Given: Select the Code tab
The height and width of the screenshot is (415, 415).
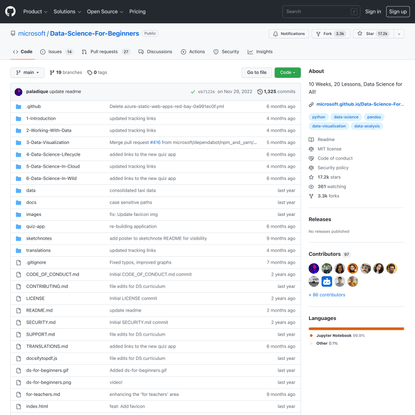Looking at the screenshot, I should [23, 52].
